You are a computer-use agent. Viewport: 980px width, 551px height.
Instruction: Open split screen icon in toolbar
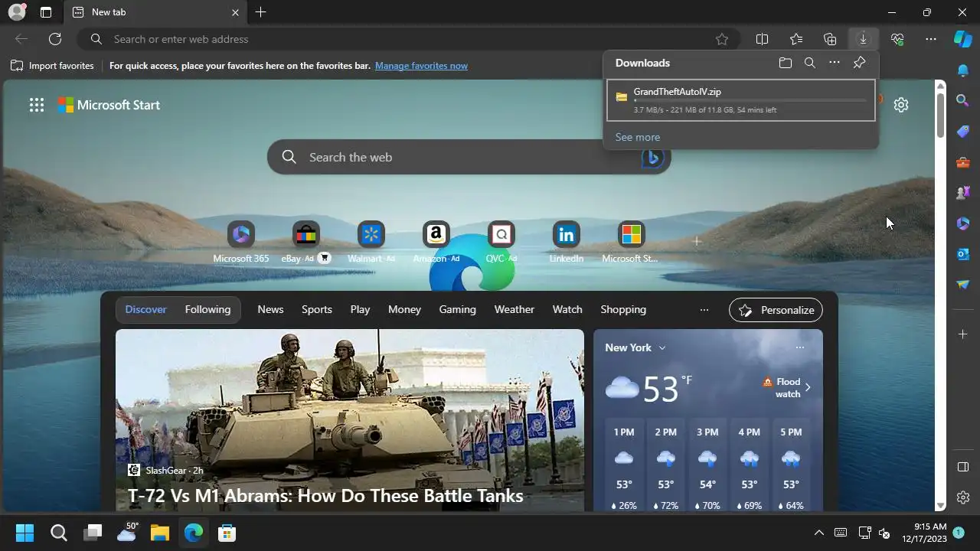pyautogui.click(x=763, y=39)
